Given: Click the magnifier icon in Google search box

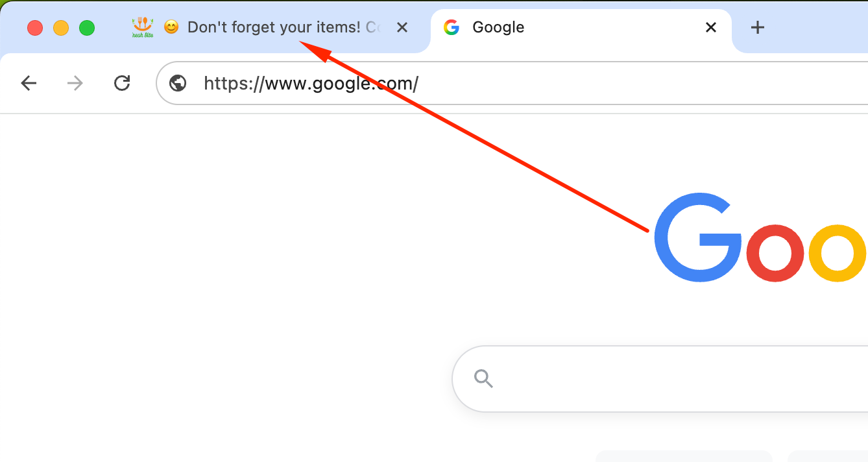Looking at the screenshot, I should [x=483, y=378].
